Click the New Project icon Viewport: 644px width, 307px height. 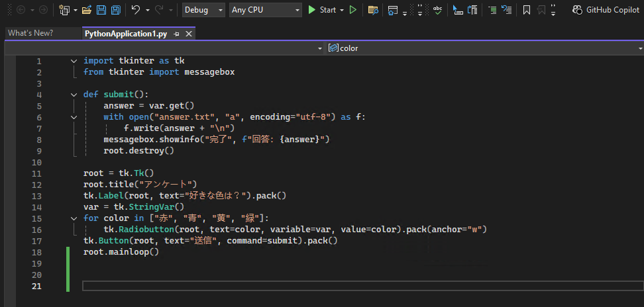[x=64, y=10]
